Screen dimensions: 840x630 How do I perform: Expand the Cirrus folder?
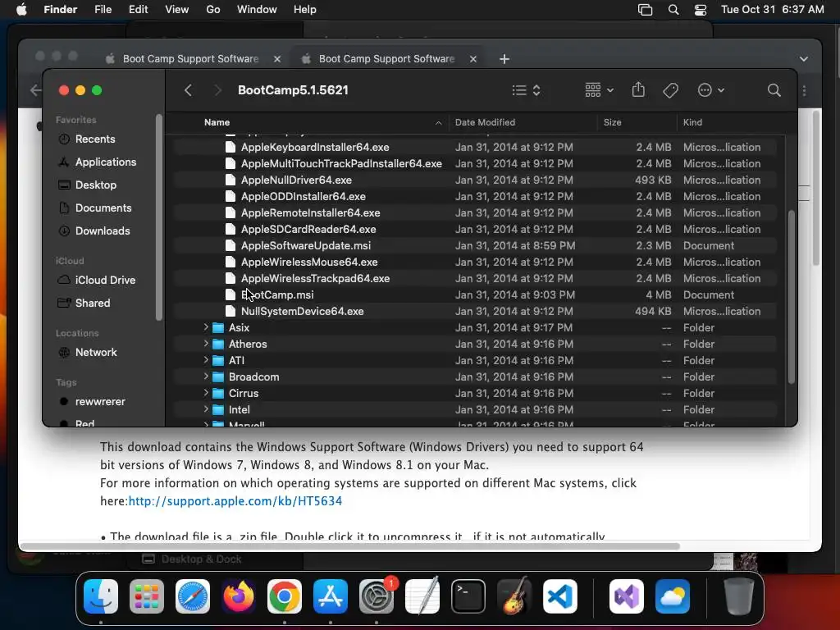pyautogui.click(x=206, y=393)
